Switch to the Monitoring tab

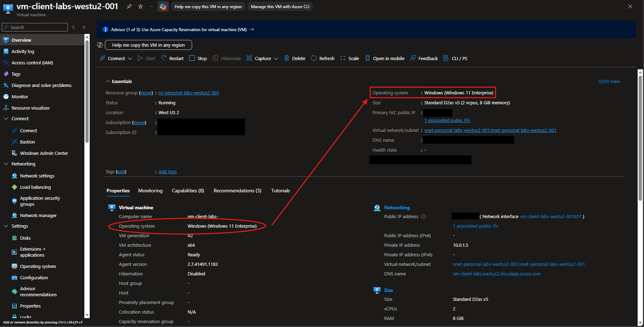150,191
